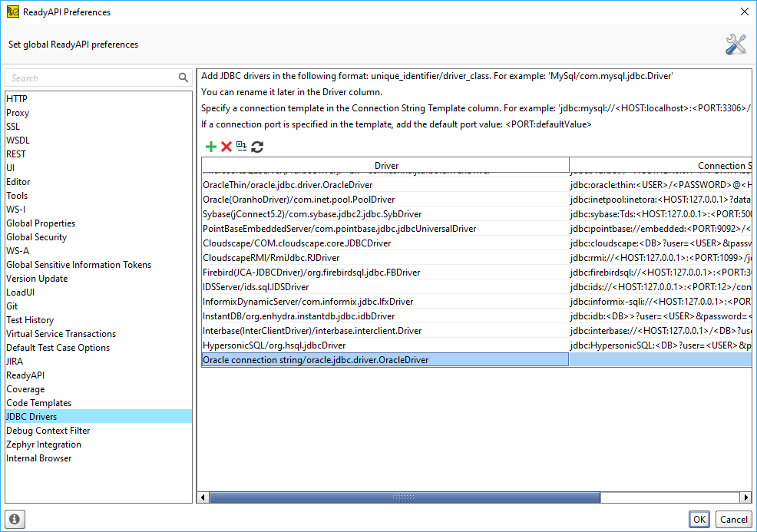Viewport: 757px width, 532px height.
Task: Open Virtual Service Transactions preferences
Action: pyautogui.click(x=98, y=334)
